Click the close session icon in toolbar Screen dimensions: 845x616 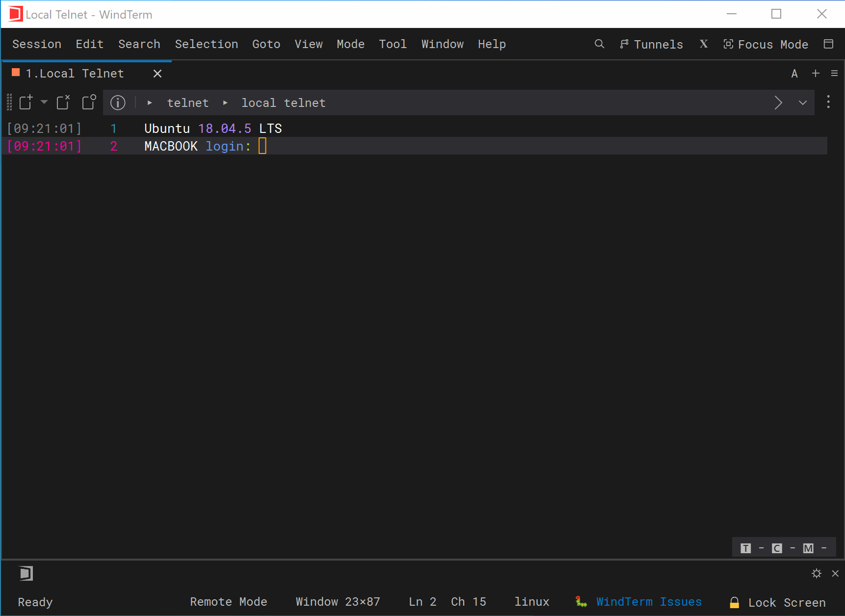[63, 102]
